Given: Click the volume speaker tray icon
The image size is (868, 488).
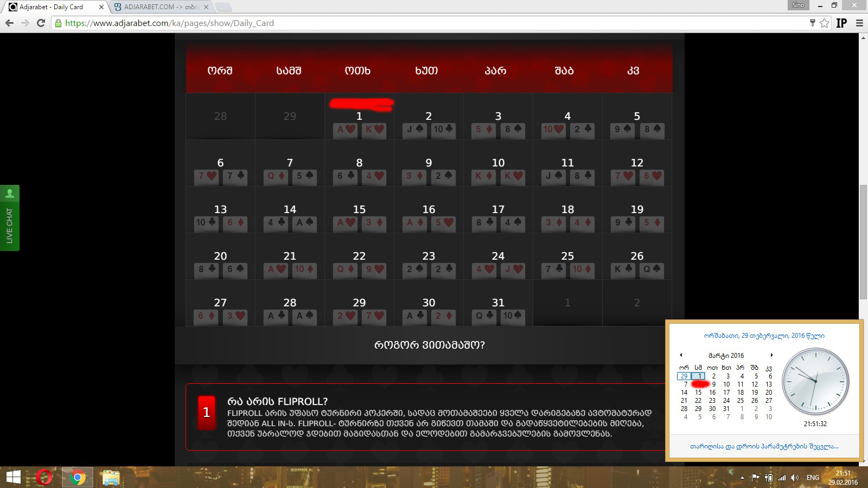Looking at the screenshot, I should pyautogui.click(x=795, y=478).
